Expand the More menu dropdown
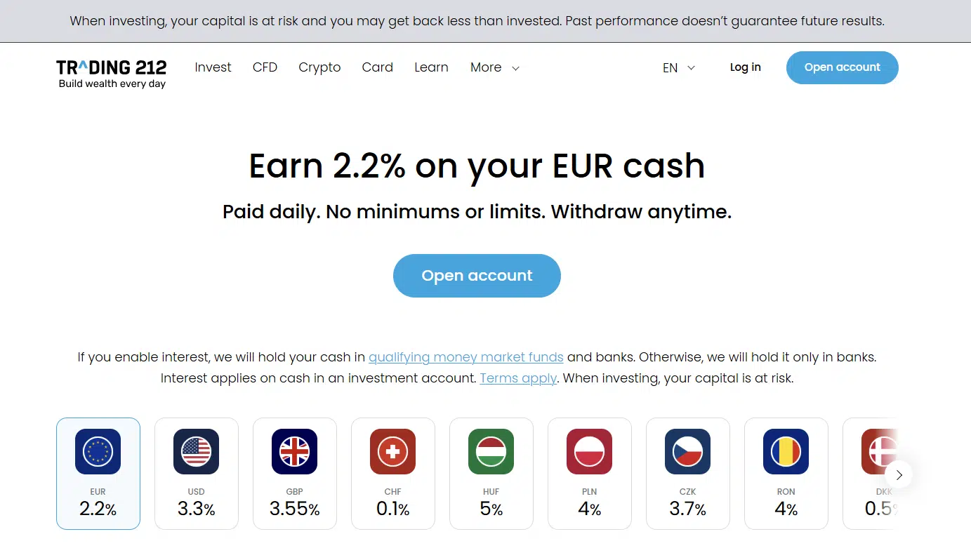The width and height of the screenshot is (971, 560). tap(495, 67)
